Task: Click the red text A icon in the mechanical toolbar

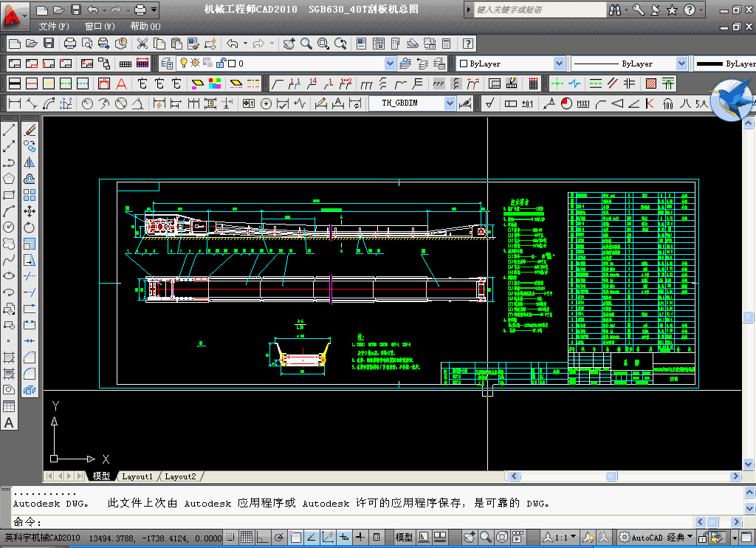Action: coord(122,83)
